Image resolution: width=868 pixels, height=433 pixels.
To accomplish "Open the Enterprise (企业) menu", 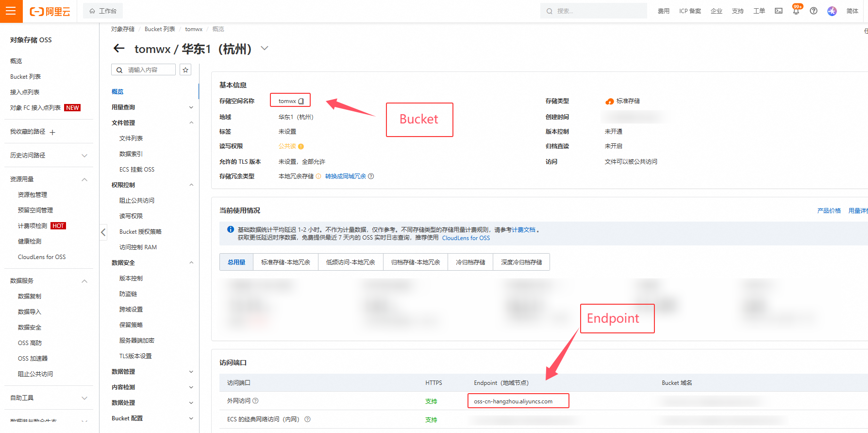I will pos(717,11).
